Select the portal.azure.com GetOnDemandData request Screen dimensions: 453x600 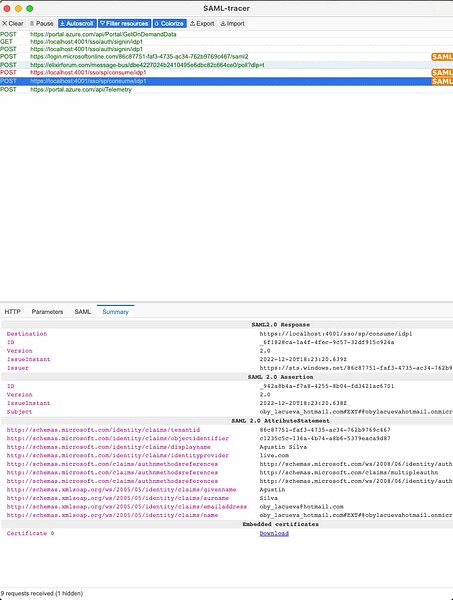(x=226, y=34)
